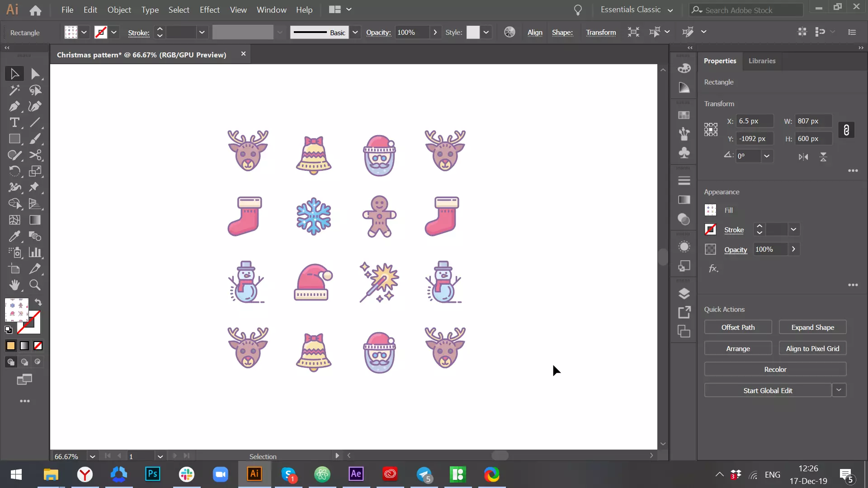Select the Shape Builder tool
Image resolution: width=868 pixels, height=488 pixels.
tap(14, 204)
